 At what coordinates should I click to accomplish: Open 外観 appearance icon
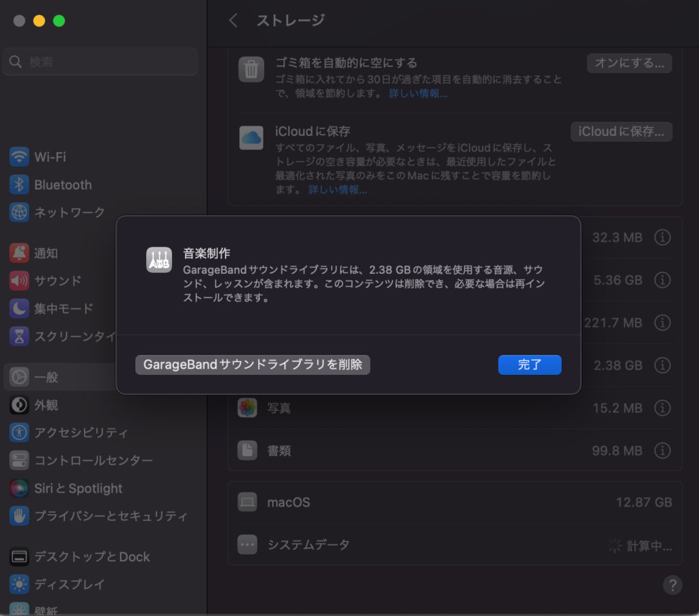click(x=19, y=405)
